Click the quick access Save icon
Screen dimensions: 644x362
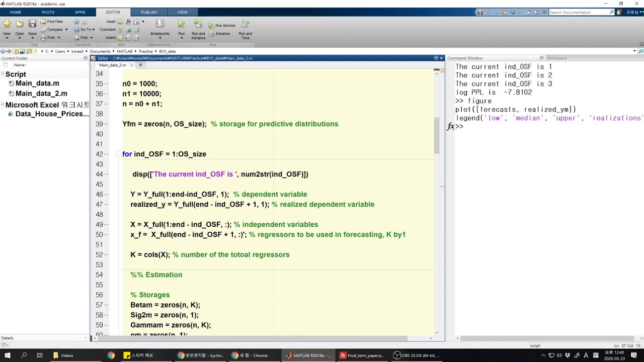pyautogui.click(x=480, y=12)
